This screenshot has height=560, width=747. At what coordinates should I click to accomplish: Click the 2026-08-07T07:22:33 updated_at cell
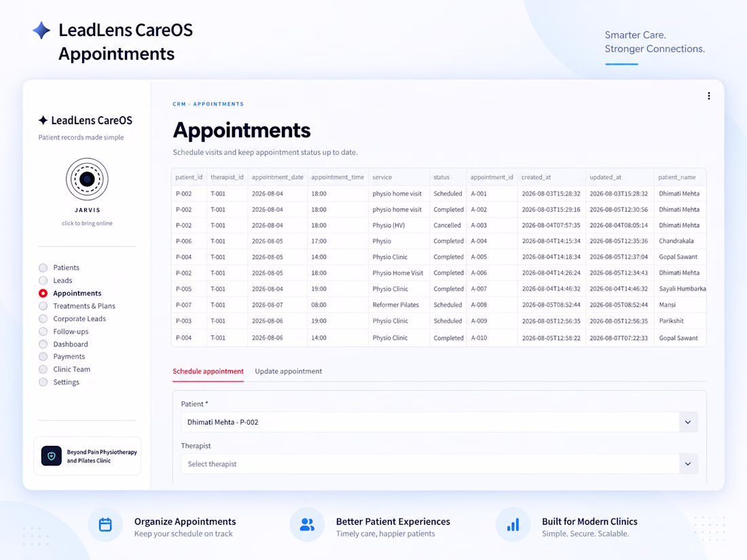(x=619, y=337)
